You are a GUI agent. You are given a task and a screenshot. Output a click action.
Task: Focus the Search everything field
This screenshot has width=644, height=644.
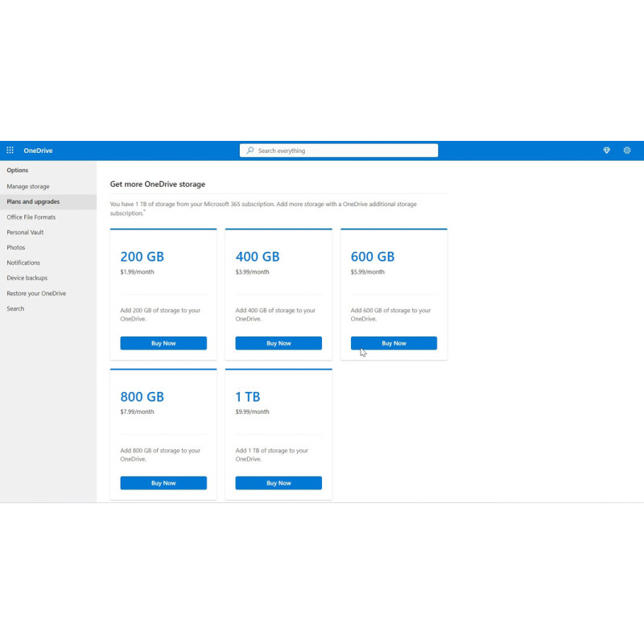tap(339, 151)
